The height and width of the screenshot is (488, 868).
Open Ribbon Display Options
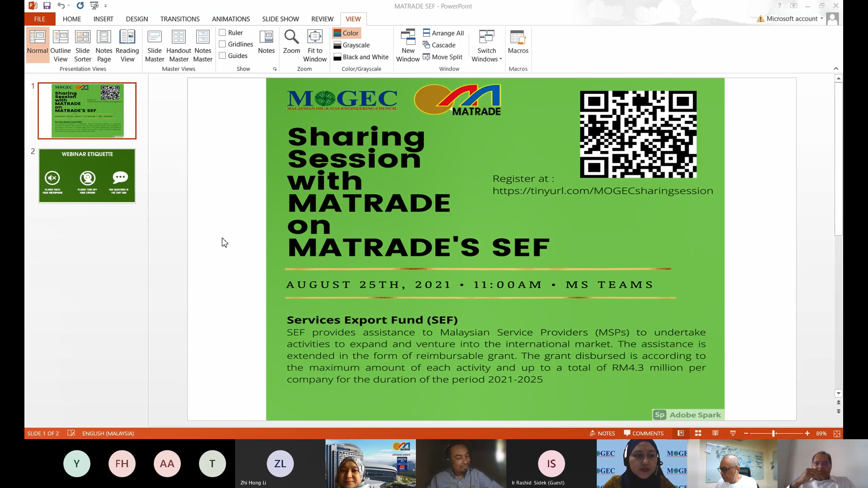(x=793, y=6)
